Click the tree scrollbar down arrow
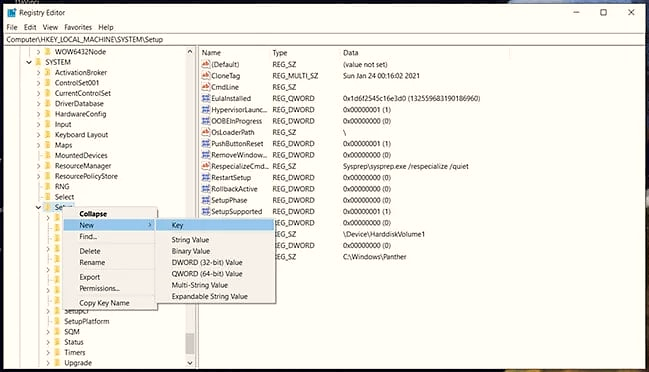 [x=190, y=363]
